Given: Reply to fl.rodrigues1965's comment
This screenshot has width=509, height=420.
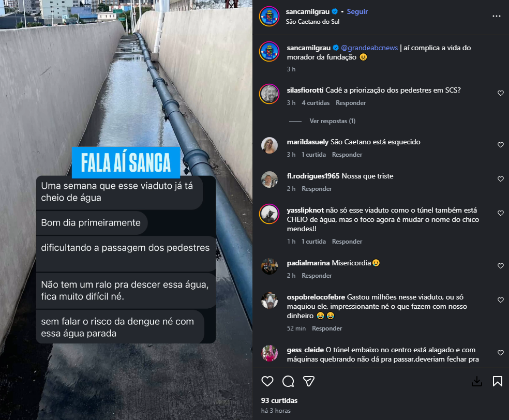Looking at the screenshot, I should [x=317, y=189].
